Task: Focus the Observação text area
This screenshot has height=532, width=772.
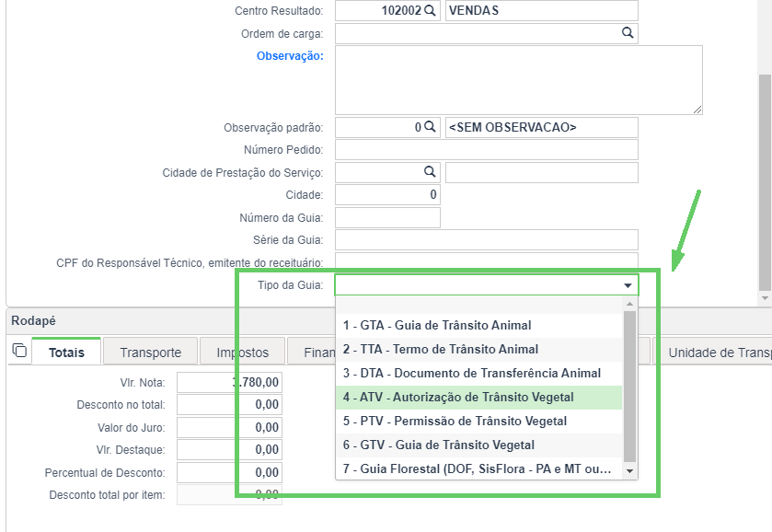Action: pyautogui.click(x=518, y=80)
